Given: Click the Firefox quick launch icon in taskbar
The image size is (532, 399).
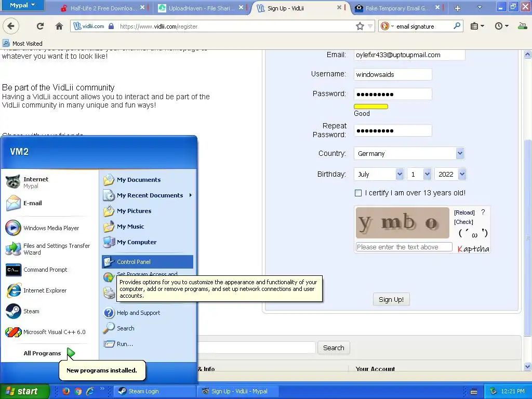Looking at the screenshot, I should pos(66,391).
